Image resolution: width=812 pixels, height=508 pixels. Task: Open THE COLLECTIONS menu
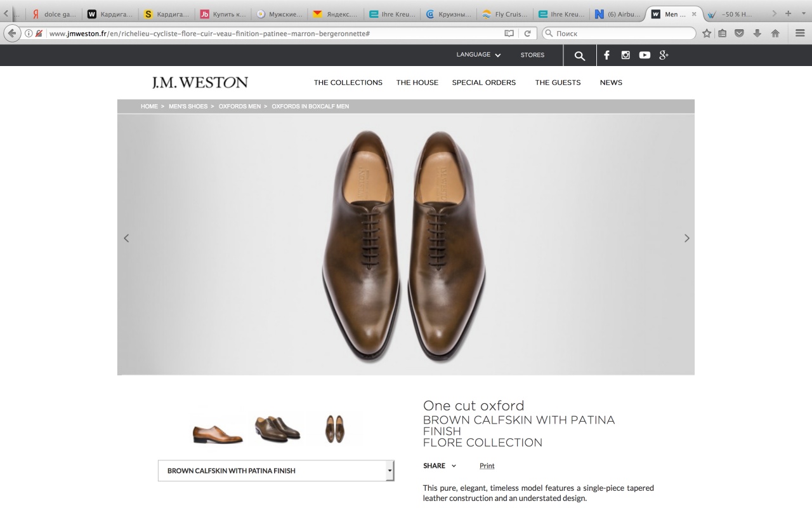pyautogui.click(x=348, y=83)
